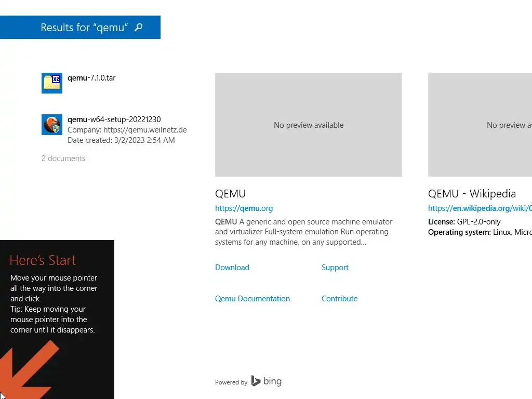Open the QEMU - Wikipedia preview thumbnail

(x=480, y=125)
